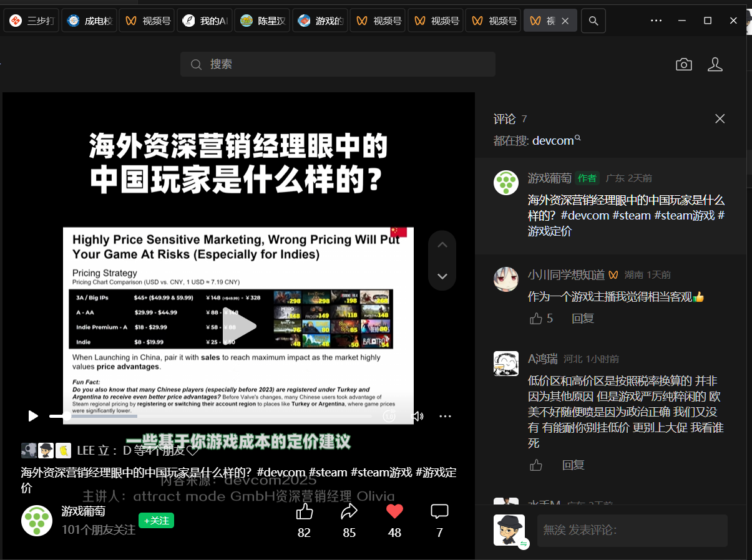
Task: Open the 我的AI tab
Action: pyautogui.click(x=204, y=21)
